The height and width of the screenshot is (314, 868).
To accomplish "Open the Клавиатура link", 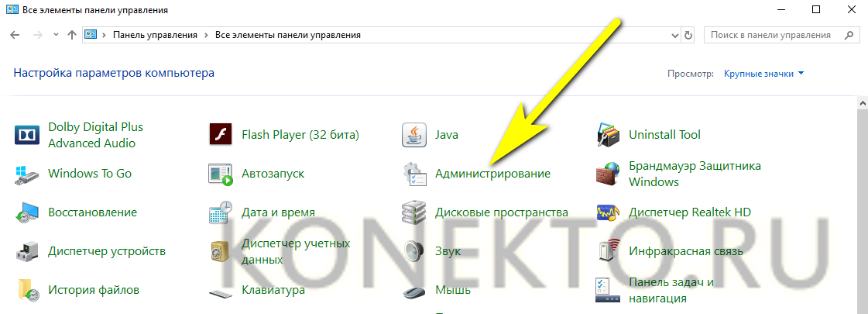I will [273, 290].
